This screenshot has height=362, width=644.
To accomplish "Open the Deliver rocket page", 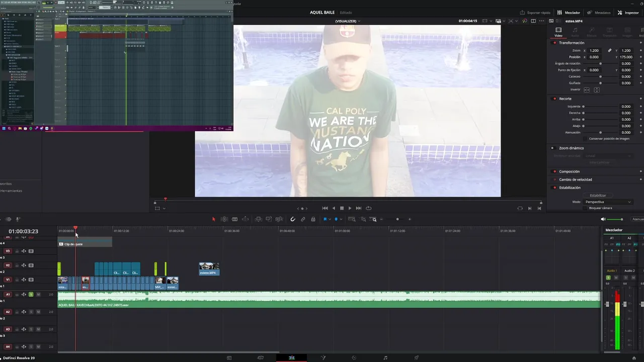I will (416, 358).
